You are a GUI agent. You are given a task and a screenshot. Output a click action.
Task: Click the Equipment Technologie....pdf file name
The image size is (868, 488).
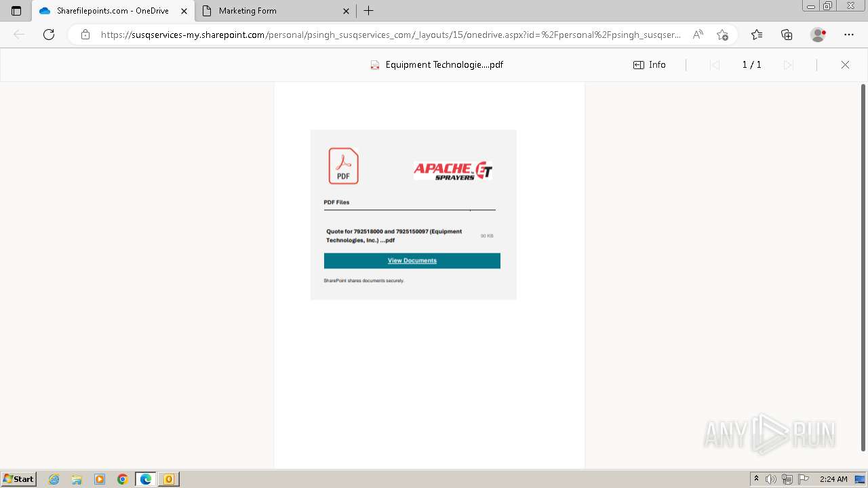pyautogui.click(x=444, y=65)
